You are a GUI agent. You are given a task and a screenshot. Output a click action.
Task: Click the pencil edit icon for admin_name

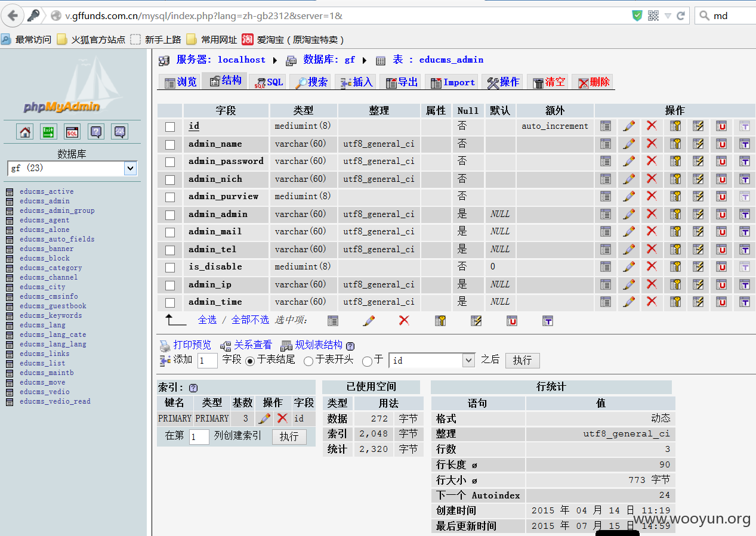click(x=629, y=144)
